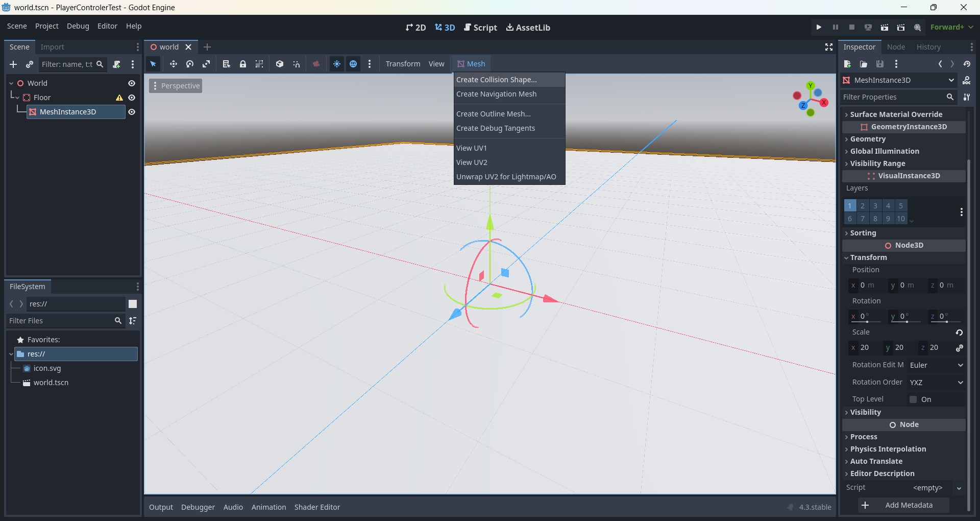This screenshot has width=980, height=521.
Task: Switch to the Shader Editor bottom panel
Action: pos(317,507)
